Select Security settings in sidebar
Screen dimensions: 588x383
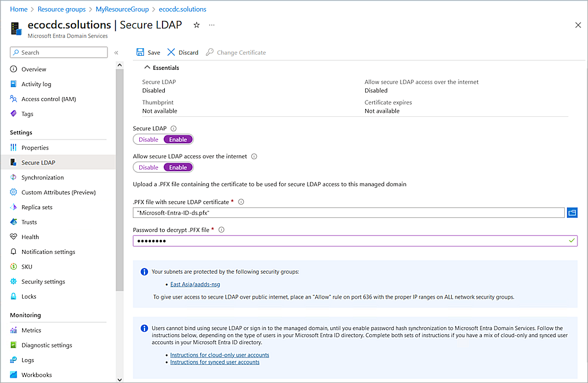click(43, 282)
